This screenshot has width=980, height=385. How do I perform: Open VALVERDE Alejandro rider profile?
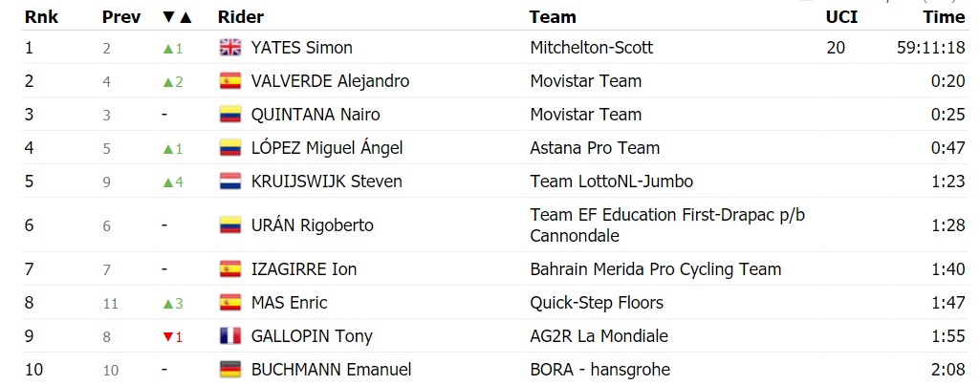tap(330, 81)
